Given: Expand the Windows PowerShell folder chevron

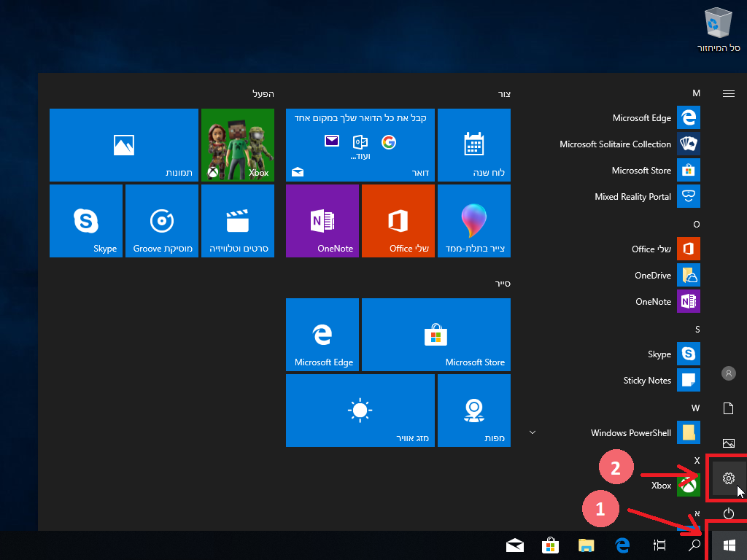Looking at the screenshot, I should pyautogui.click(x=533, y=432).
